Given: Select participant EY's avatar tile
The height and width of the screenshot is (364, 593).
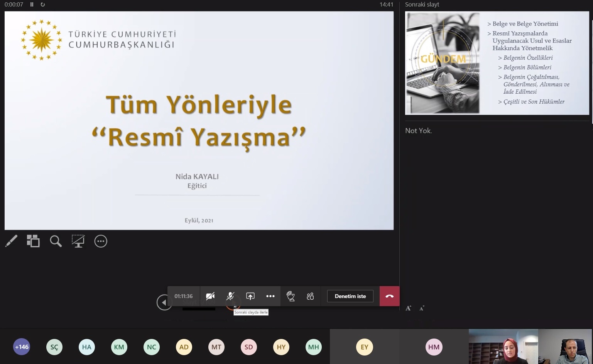Looking at the screenshot, I should click(x=364, y=347).
